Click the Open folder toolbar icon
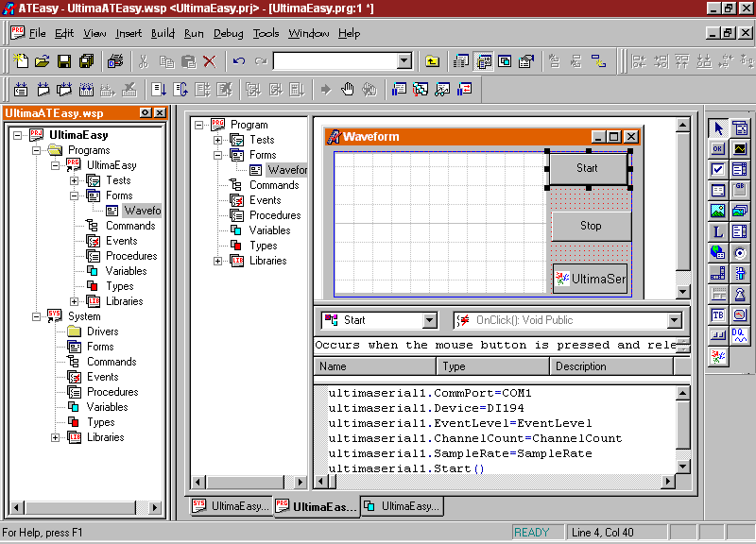Image resolution: width=756 pixels, height=544 pixels. click(x=42, y=61)
